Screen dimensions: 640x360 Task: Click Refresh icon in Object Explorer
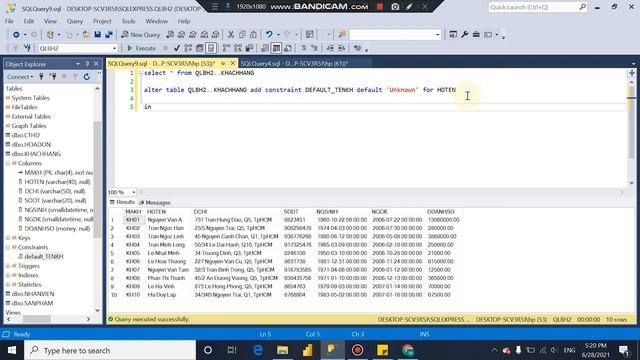point(87,76)
